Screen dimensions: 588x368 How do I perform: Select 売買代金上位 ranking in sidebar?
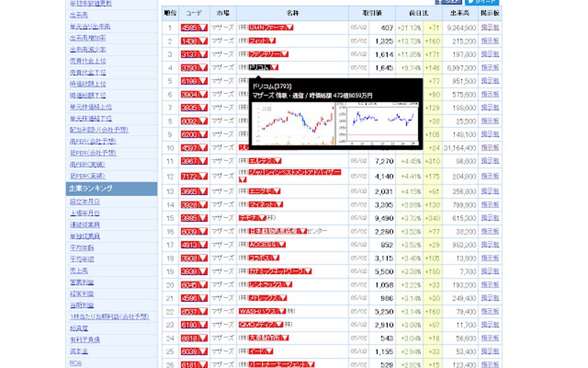(88, 61)
